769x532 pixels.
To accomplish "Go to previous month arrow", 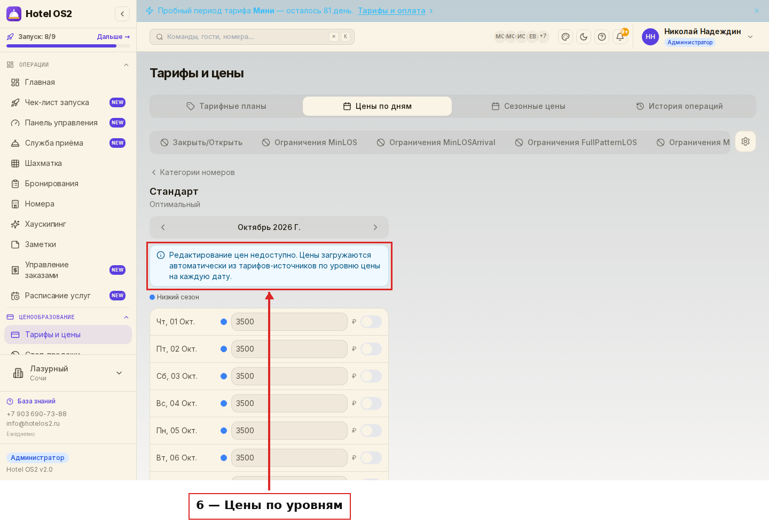I will (163, 227).
